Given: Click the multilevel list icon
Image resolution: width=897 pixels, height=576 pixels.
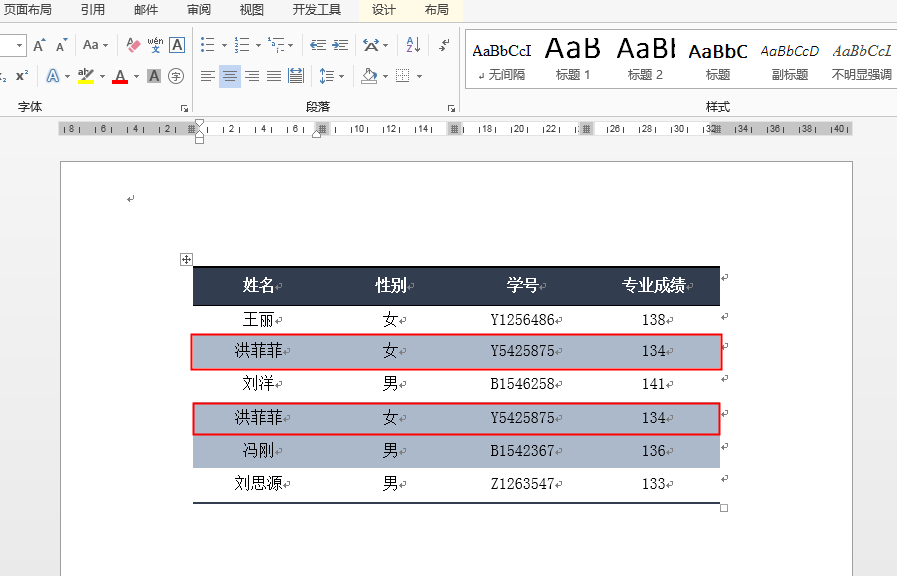Looking at the screenshot, I should pos(276,45).
